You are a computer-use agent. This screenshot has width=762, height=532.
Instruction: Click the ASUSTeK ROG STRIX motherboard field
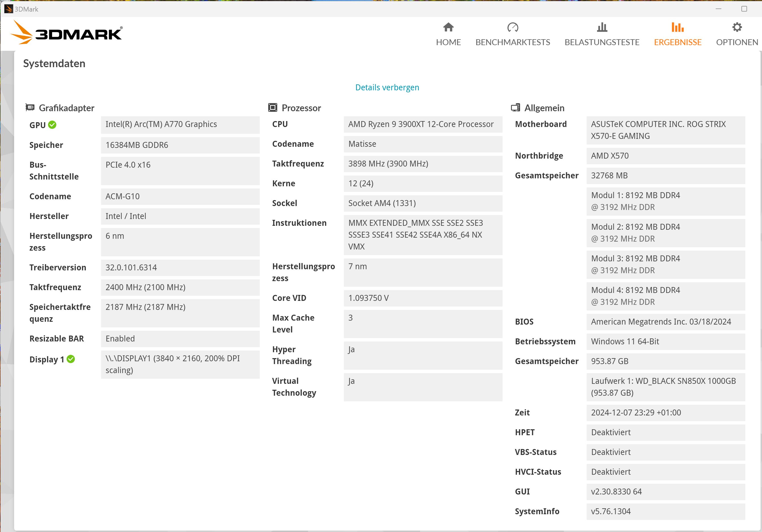point(665,130)
